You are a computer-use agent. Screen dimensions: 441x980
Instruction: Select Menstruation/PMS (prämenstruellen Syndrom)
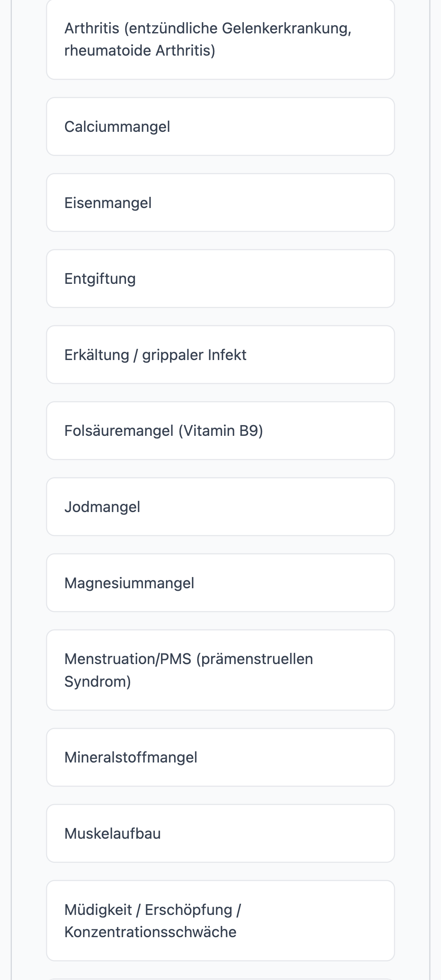220,670
